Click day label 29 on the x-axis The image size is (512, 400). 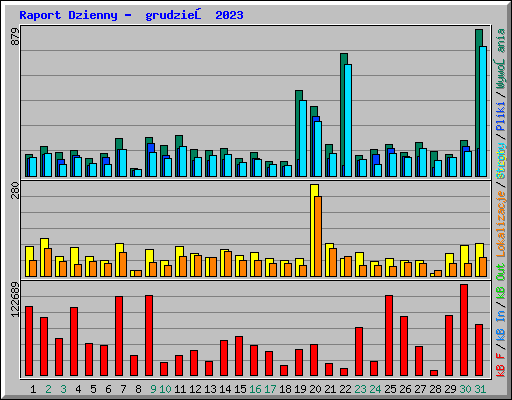pos(450,389)
